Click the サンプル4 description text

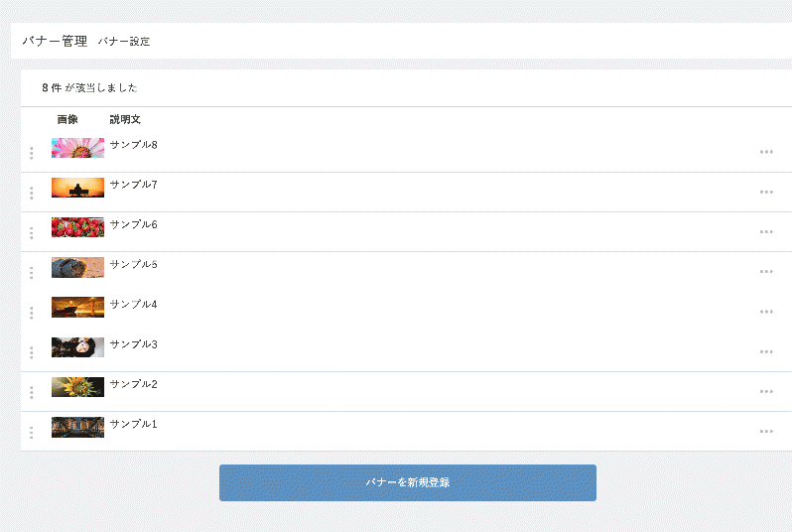(x=133, y=304)
